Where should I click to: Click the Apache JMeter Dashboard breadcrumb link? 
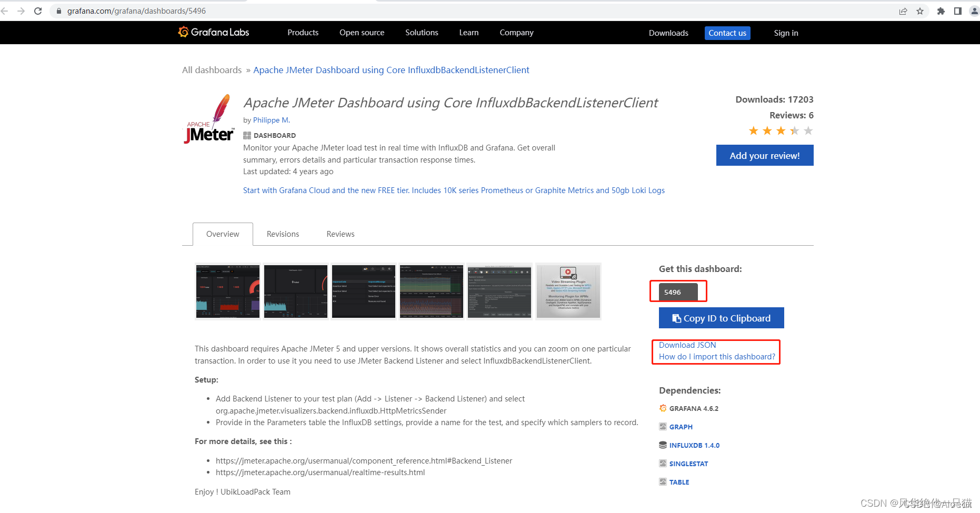[x=391, y=70]
